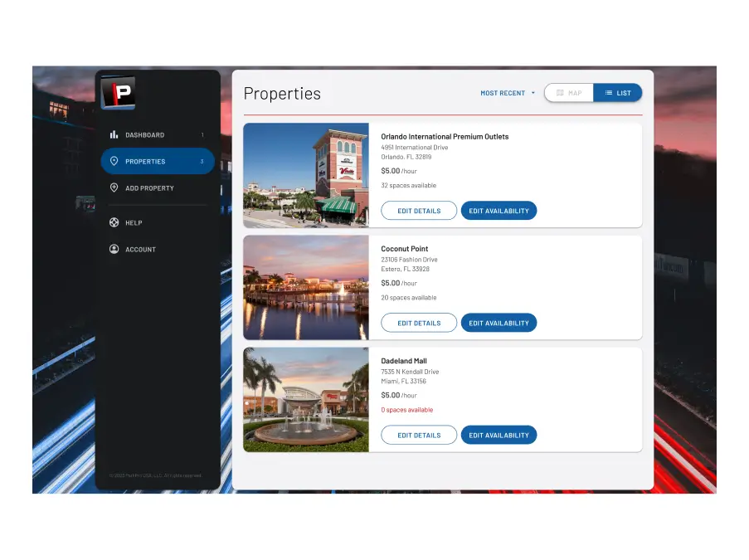The height and width of the screenshot is (560, 749).
Task: Click the '20 spaces available' text
Action: [408, 298]
